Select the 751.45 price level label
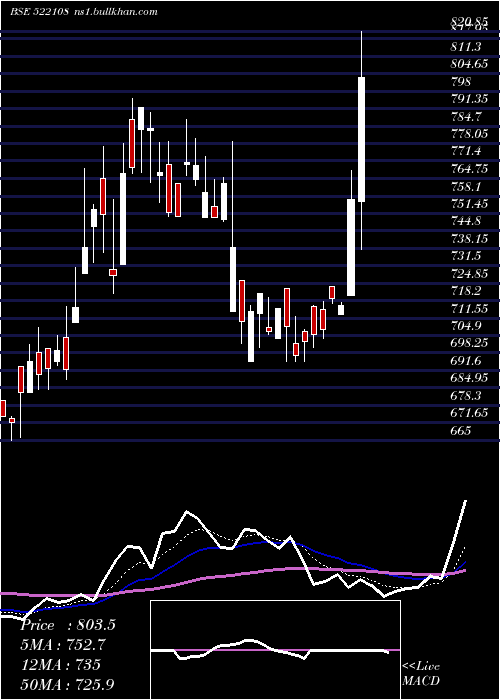This screenshot has width=500, height=700. click(469, 204)
